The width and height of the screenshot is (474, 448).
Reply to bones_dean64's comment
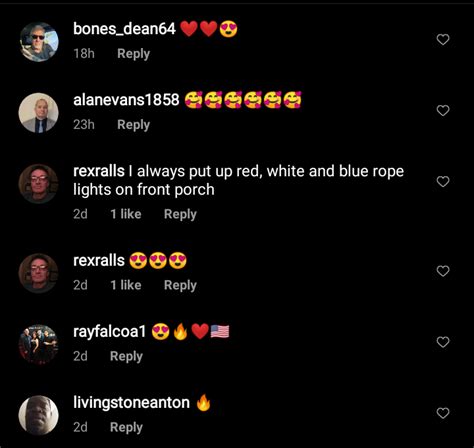[133, 54]
